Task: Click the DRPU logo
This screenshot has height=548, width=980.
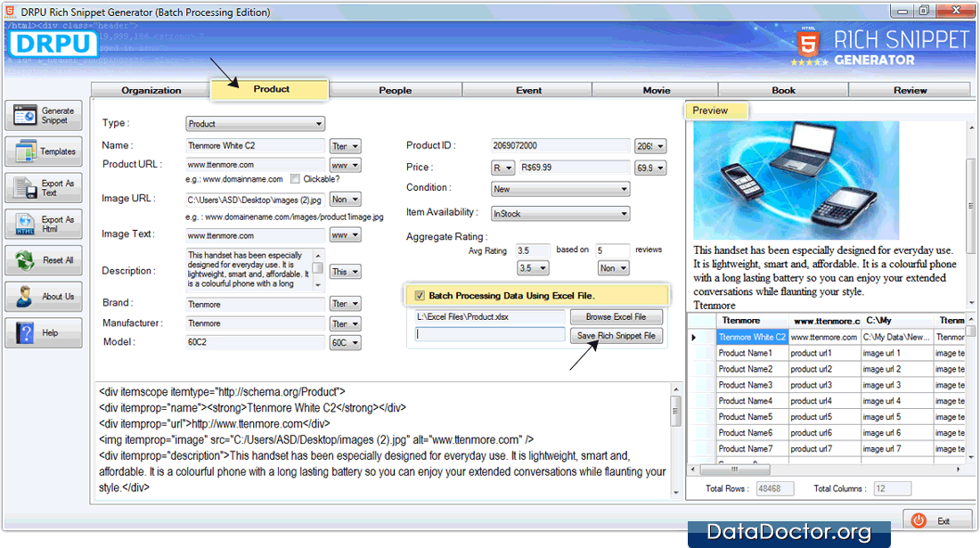Action: [x=53, y=44]
